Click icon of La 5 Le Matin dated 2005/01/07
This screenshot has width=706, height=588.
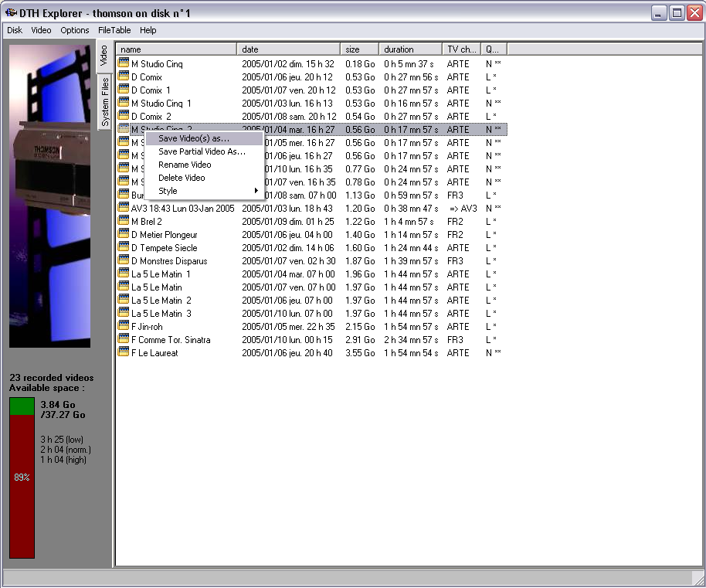click(124, 287)
